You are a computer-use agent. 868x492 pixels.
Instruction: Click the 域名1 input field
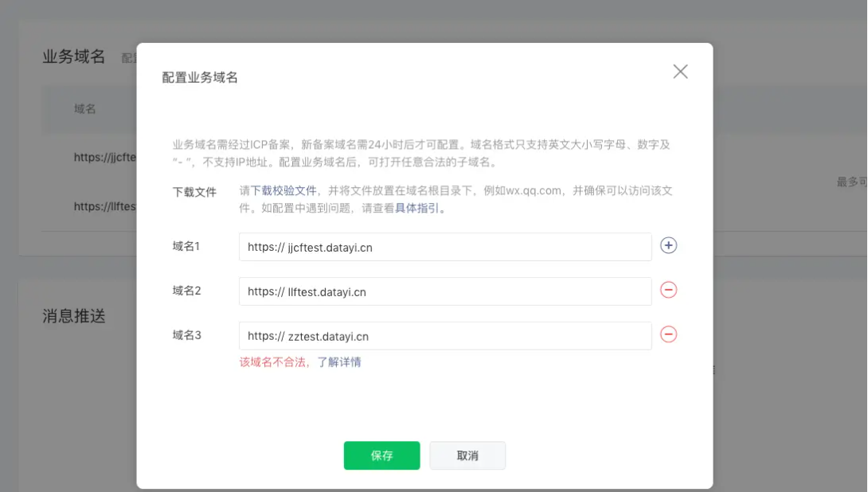pos(445,247)
